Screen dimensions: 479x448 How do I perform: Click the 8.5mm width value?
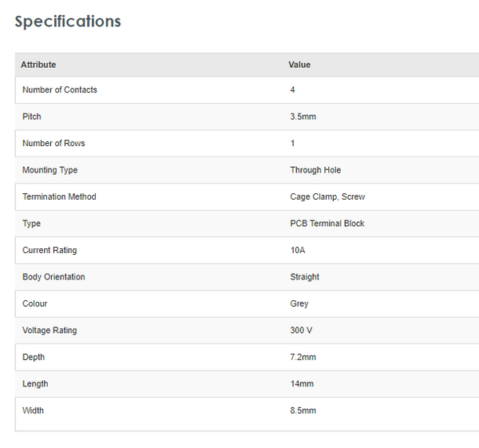[303, 411]
